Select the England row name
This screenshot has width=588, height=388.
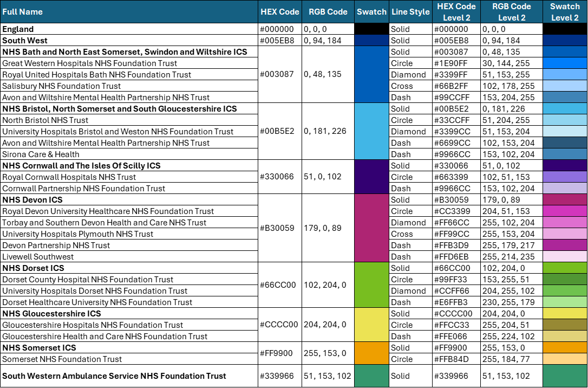point(129,29)
